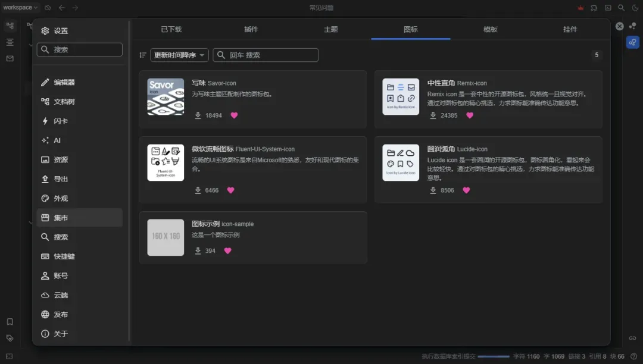Switch to the 挂件 tab
The height and width of the screenshot is (364, 643).
click(570, 30)
